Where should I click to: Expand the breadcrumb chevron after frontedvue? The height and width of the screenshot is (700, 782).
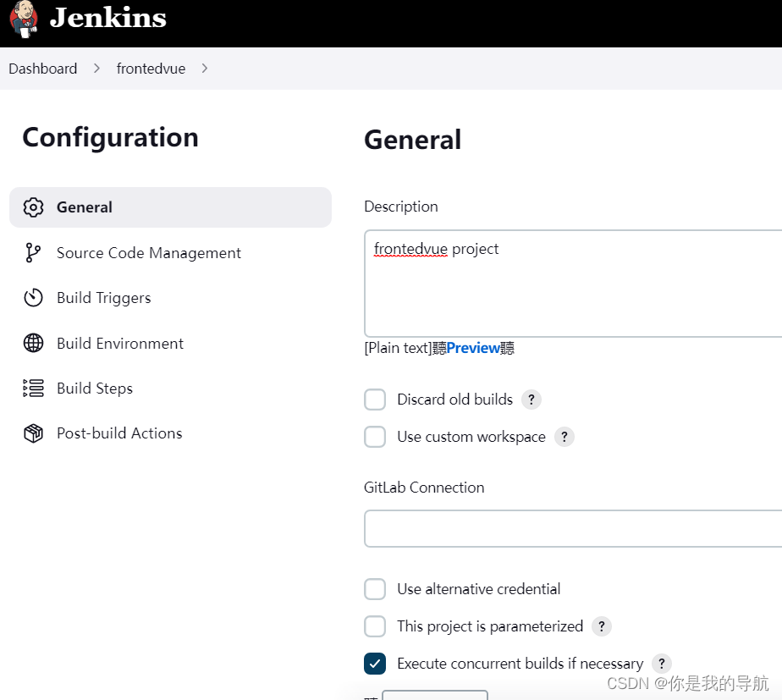[x=204, y=69]
